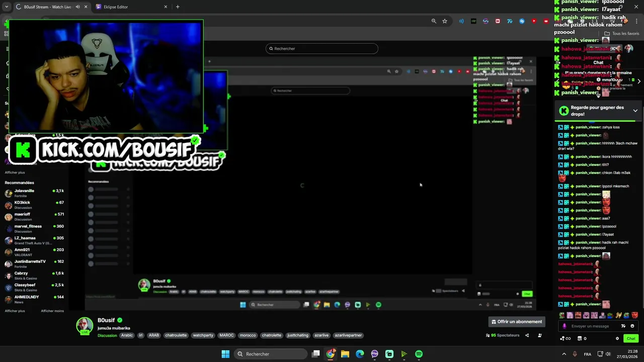Bookmark this page with the star icon

[445, 21]
